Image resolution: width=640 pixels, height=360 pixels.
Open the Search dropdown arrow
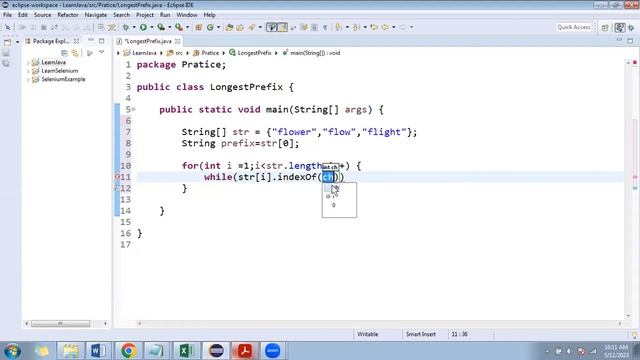pyautogui.click(x=260, y=27)
